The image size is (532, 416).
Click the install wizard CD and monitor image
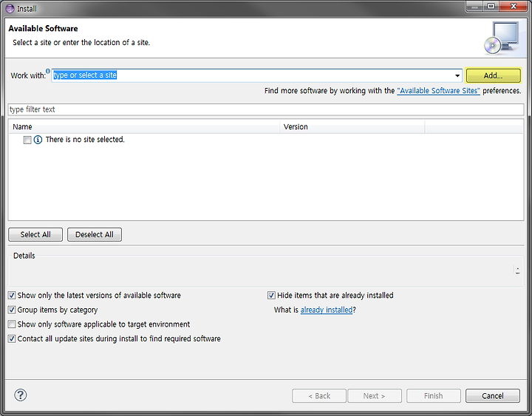[502, 38]
